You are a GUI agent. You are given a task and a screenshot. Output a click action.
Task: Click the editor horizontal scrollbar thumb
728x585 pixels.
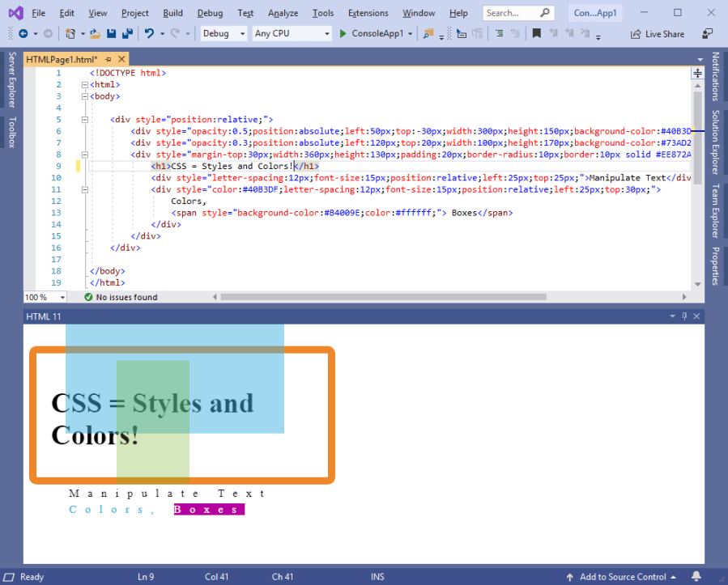pos(383,297)
